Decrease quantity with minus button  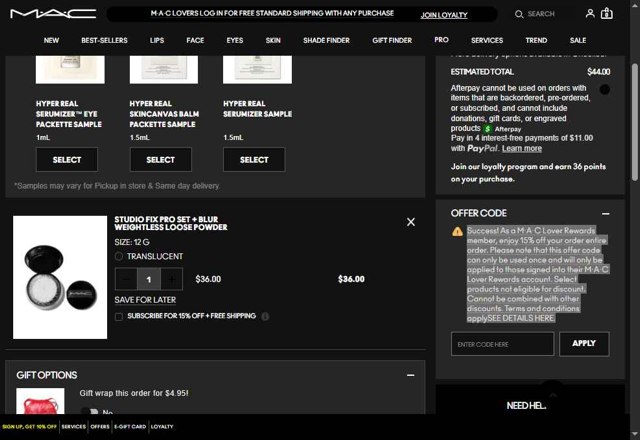(x=126, y=279)
